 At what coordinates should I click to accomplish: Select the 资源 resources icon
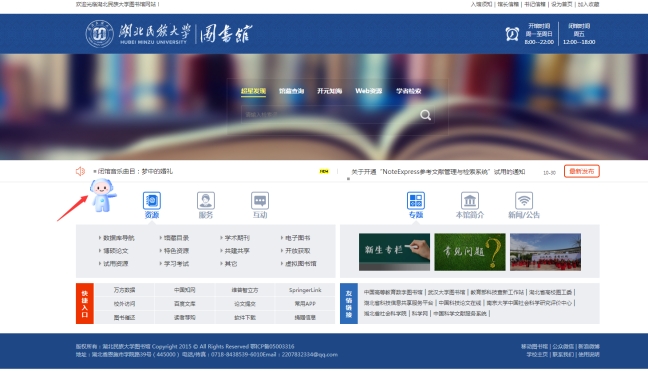click(x=152, y=201)
